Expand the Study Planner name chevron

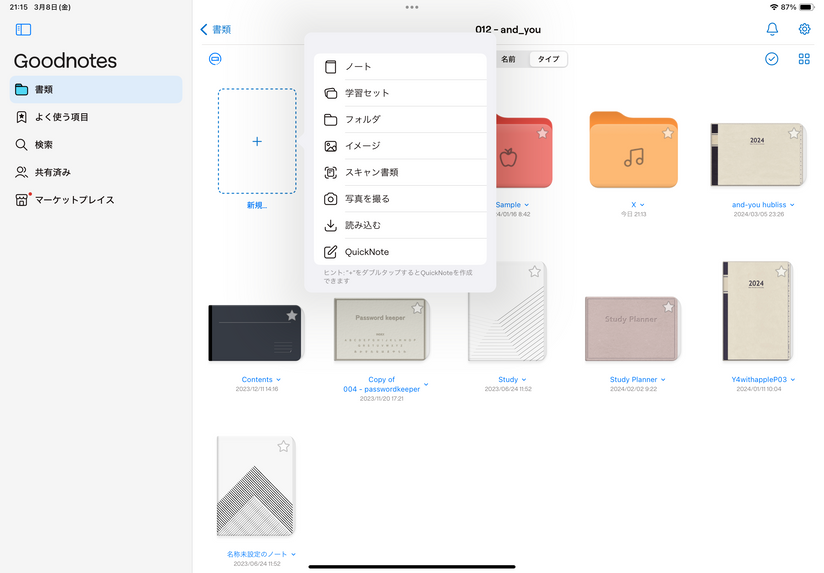tap(663, 380)
